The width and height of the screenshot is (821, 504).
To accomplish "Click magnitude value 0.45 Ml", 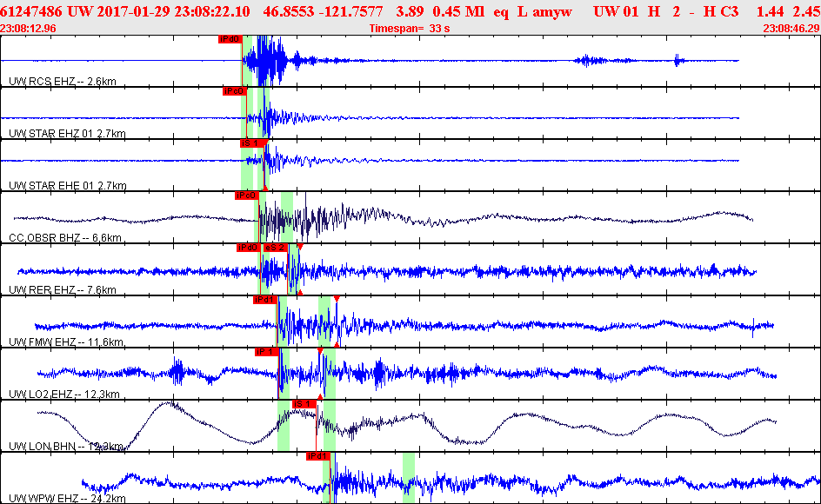I will click(x=458, y=11).
